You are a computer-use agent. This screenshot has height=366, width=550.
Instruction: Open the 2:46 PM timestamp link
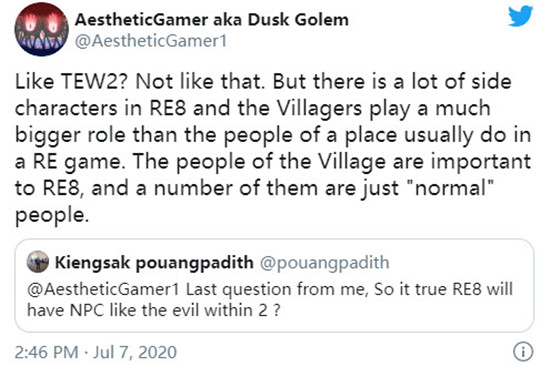[46, 352]
